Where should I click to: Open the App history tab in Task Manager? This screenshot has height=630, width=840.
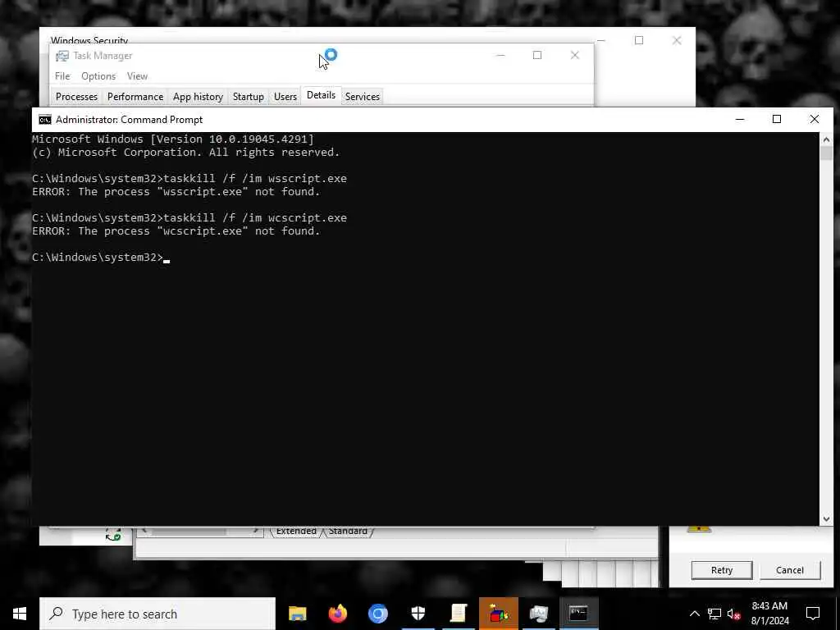click(198, 97)
